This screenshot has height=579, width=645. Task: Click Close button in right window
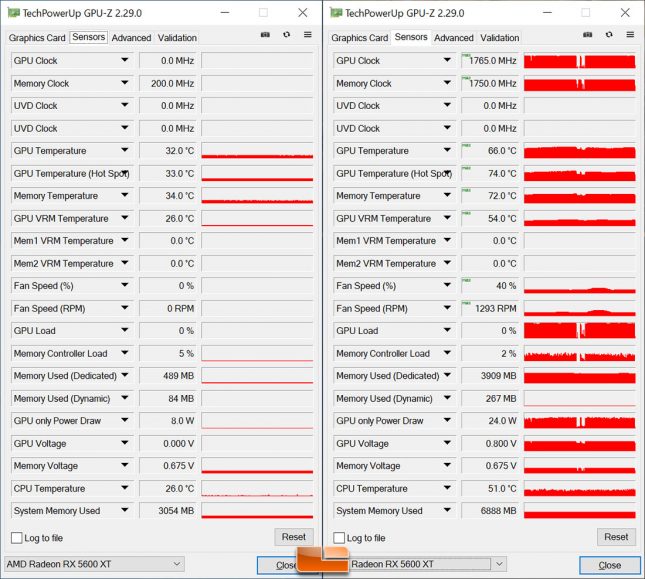point(610,565)
